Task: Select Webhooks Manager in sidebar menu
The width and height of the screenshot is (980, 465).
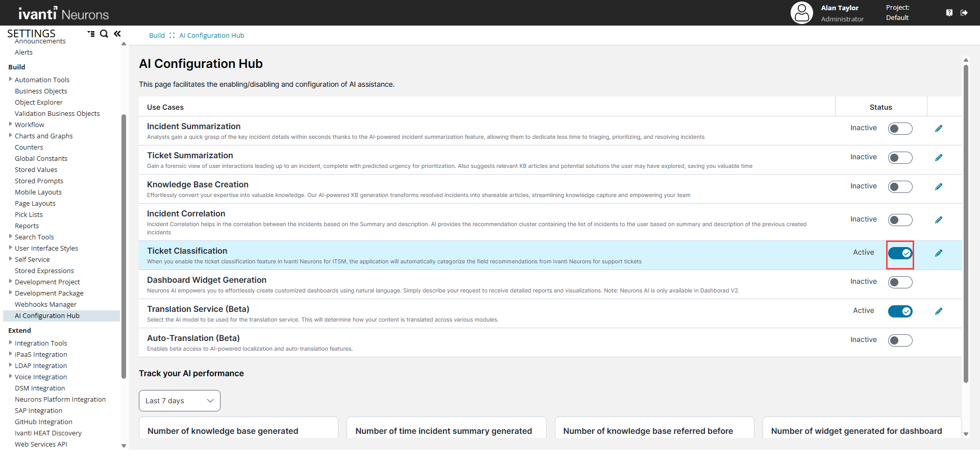Action: [x=45, y=305]
